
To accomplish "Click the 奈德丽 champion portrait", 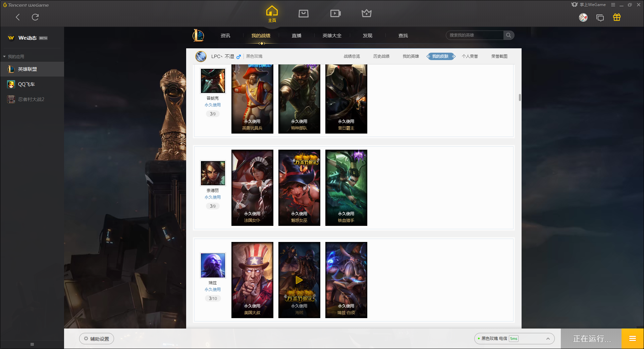I will [x=213, y=173].
